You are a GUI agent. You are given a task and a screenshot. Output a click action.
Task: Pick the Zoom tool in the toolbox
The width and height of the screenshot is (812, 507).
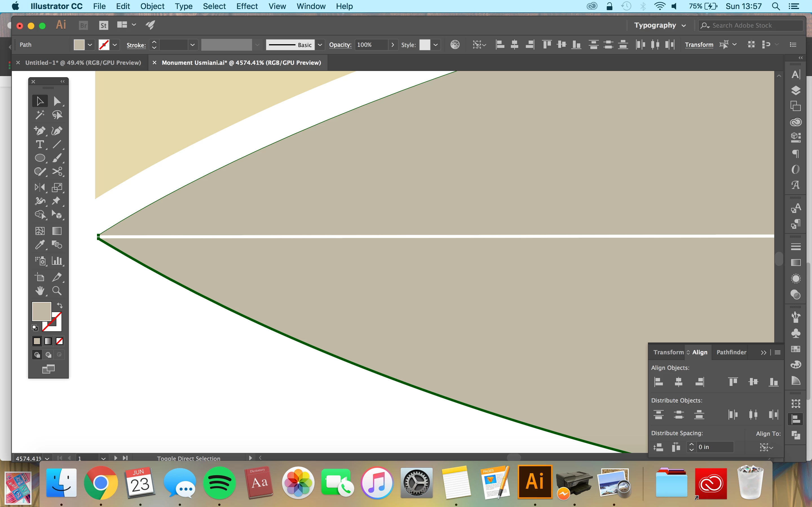57,291
